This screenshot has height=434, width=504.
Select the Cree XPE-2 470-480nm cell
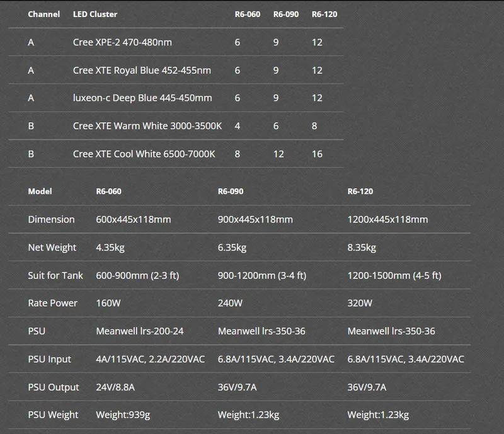pos(122,42)
